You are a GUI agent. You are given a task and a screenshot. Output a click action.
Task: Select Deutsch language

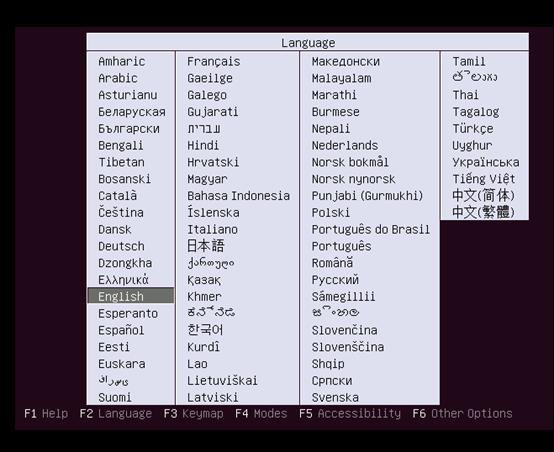pyautogui.click(x=121, y=246)
